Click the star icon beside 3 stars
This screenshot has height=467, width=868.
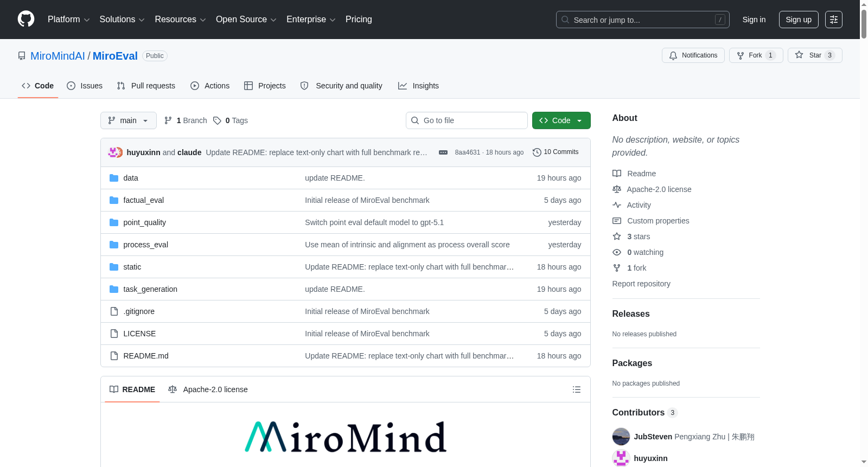(617, 236)
